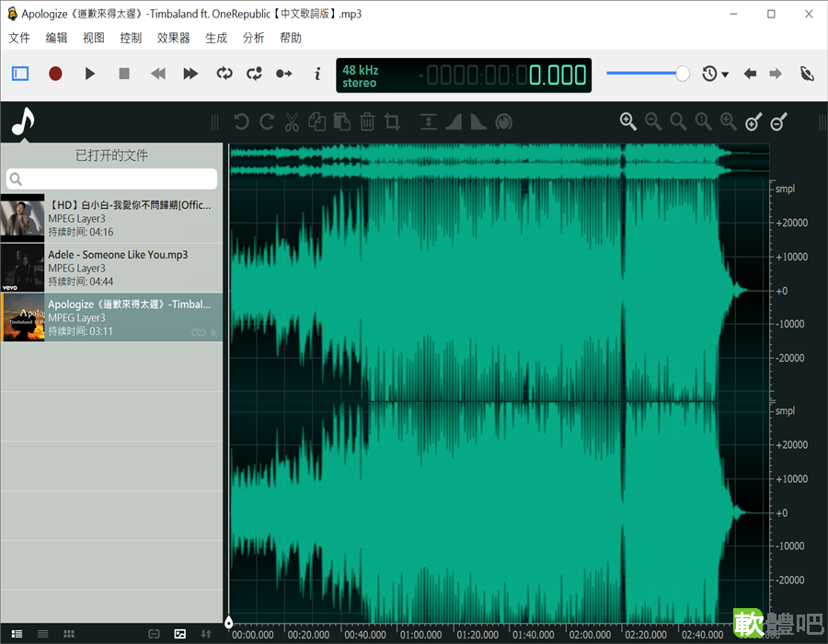The width and height of the screenshot is (828, 644).
Task: Click the opened files search field
Action: coord(111,179)
